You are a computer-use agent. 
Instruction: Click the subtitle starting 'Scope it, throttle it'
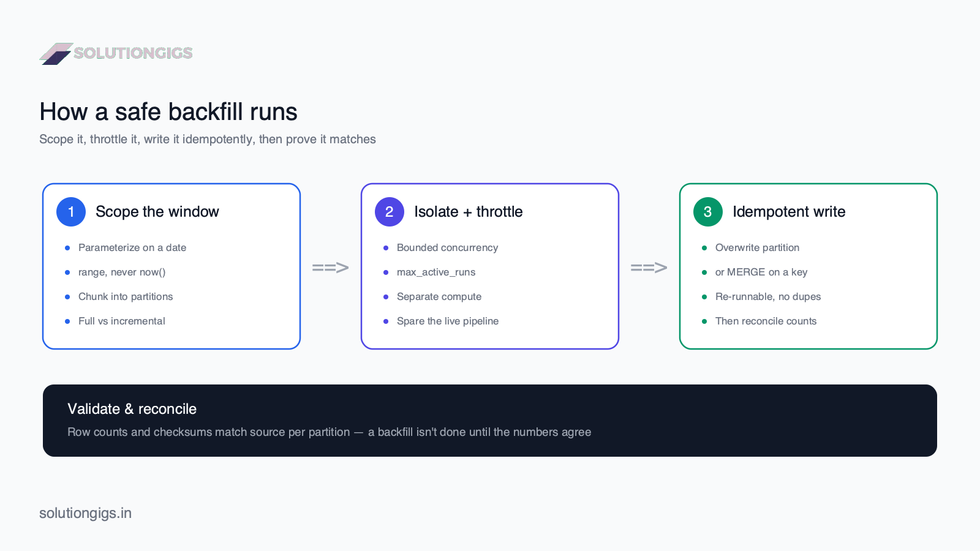point(208,140)
